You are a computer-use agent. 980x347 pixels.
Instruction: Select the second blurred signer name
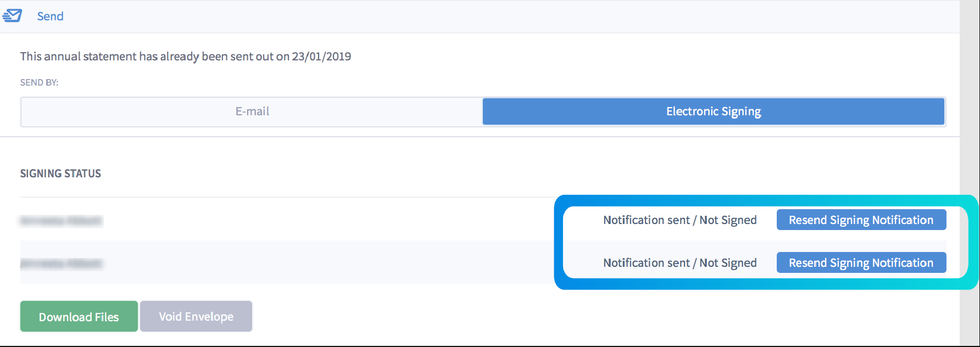coord(61,264)
